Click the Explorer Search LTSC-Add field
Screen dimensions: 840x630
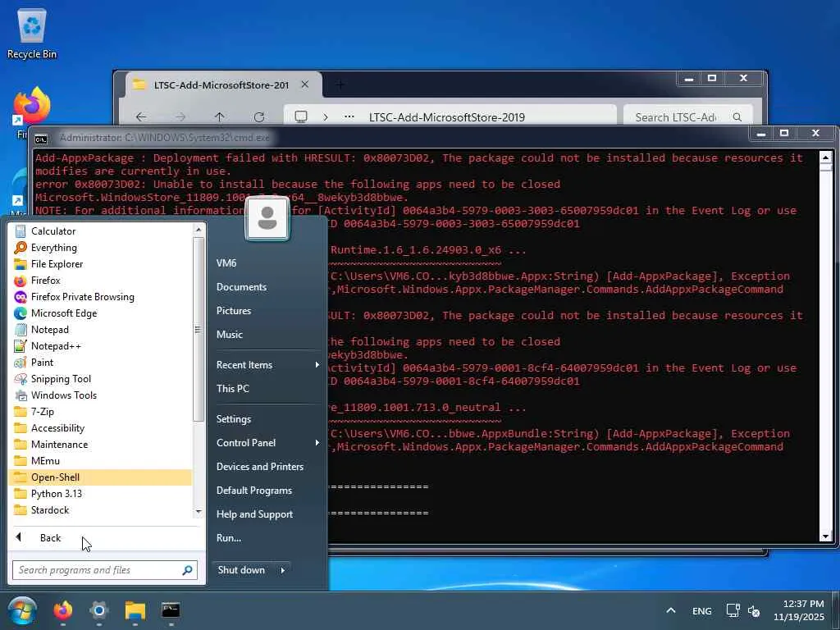click(688, 116)
